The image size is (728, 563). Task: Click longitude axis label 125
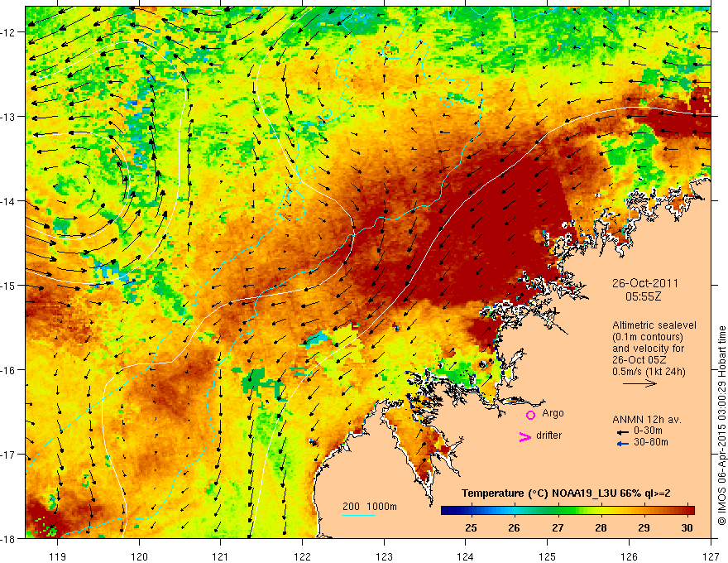tap(548, 556)
